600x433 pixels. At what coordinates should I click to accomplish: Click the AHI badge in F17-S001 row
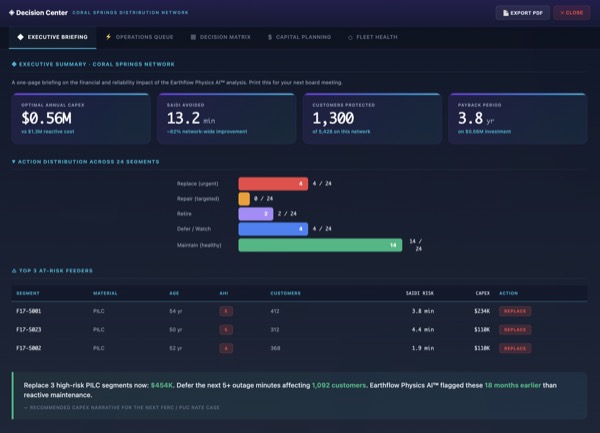point(226,311)
